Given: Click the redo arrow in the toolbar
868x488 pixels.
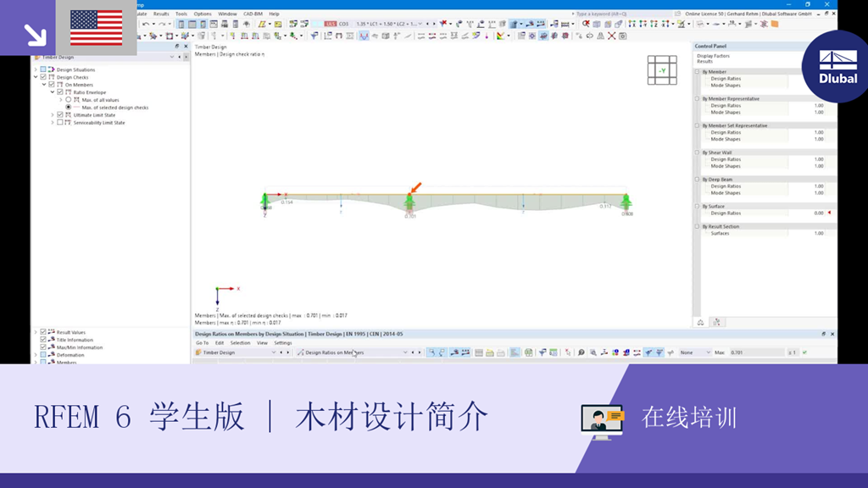Looking at the screenshot, I should (x=162, y=24).
